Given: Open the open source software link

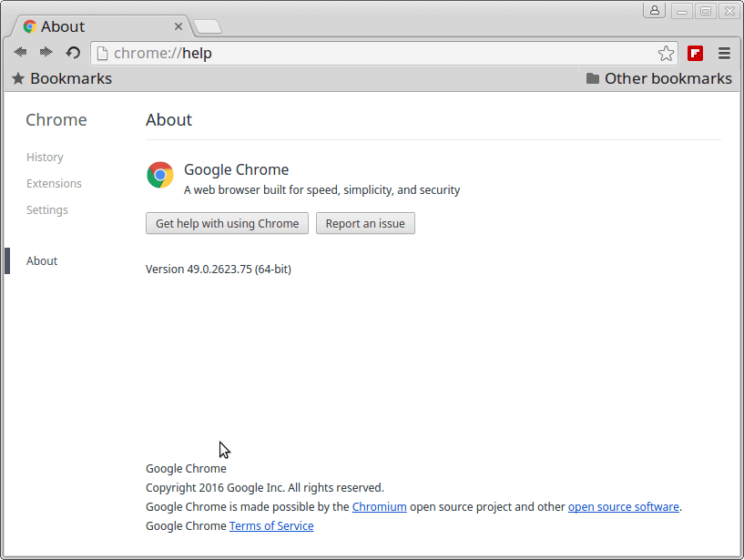Looking at the screenshot, I should (624, 507).
